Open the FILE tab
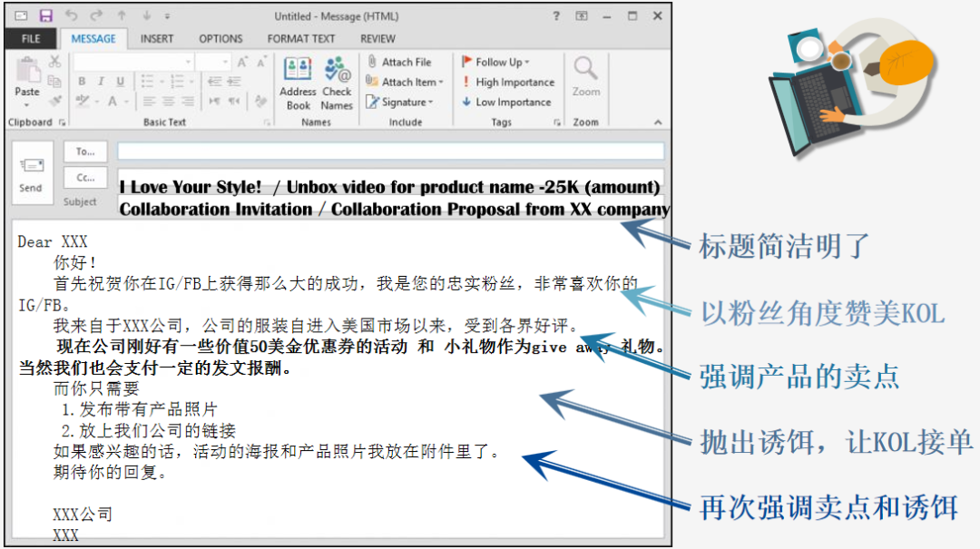980x549 pixels. (x=31, y=39)
